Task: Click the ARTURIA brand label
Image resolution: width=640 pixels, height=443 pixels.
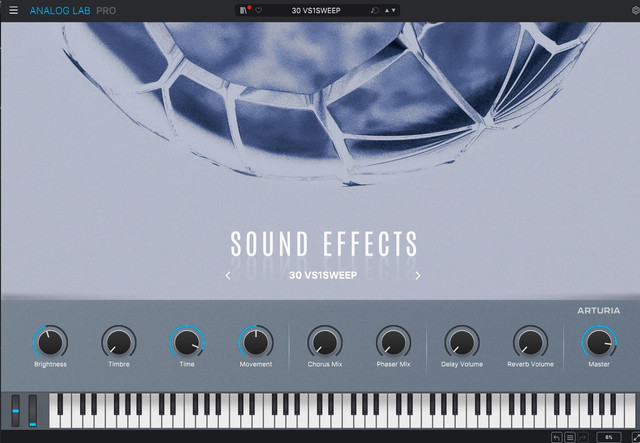Action: tap(598, 311)
